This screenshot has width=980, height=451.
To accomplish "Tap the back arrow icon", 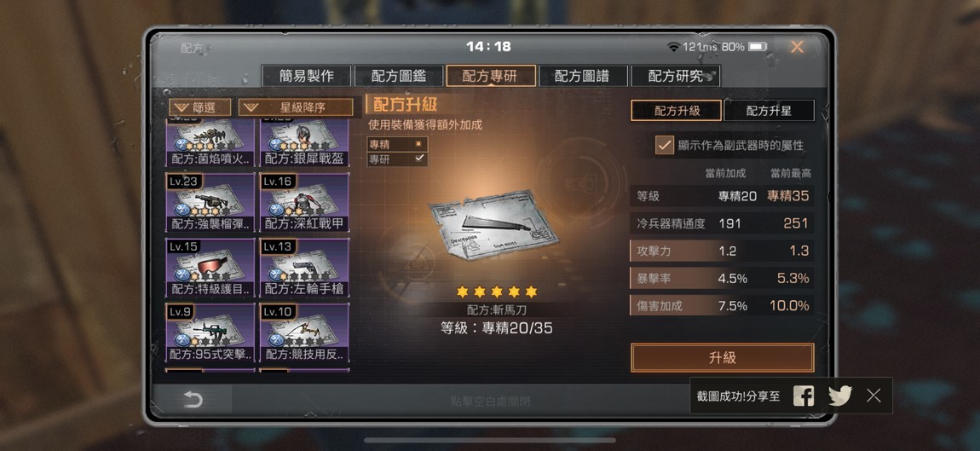I will click(x=193, y=400).
